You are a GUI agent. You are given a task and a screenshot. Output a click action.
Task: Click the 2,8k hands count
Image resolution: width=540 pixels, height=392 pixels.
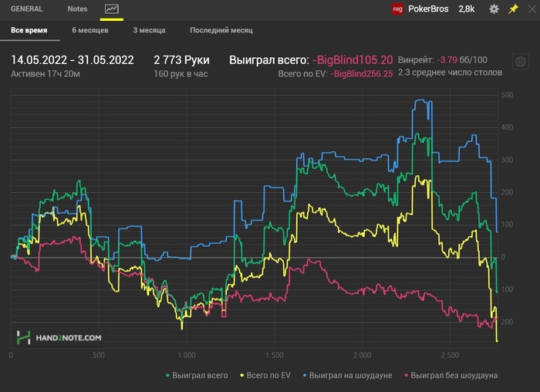click(x=466, y=9)
